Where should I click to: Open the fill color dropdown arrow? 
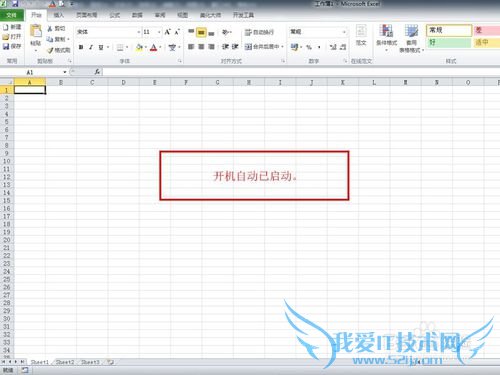click(x=146, y=47)
